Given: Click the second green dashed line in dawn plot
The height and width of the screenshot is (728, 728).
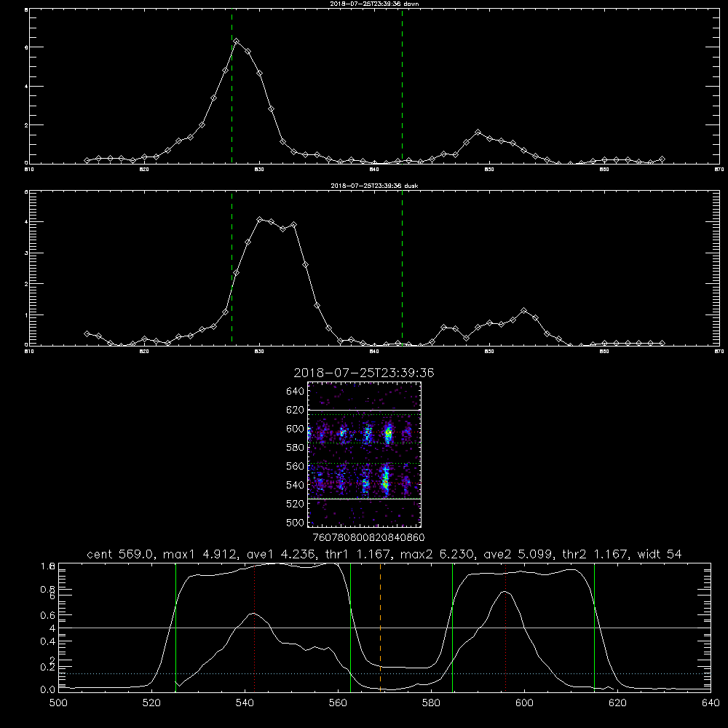Looking at the screenshot, I should click(x=402, y=86).
